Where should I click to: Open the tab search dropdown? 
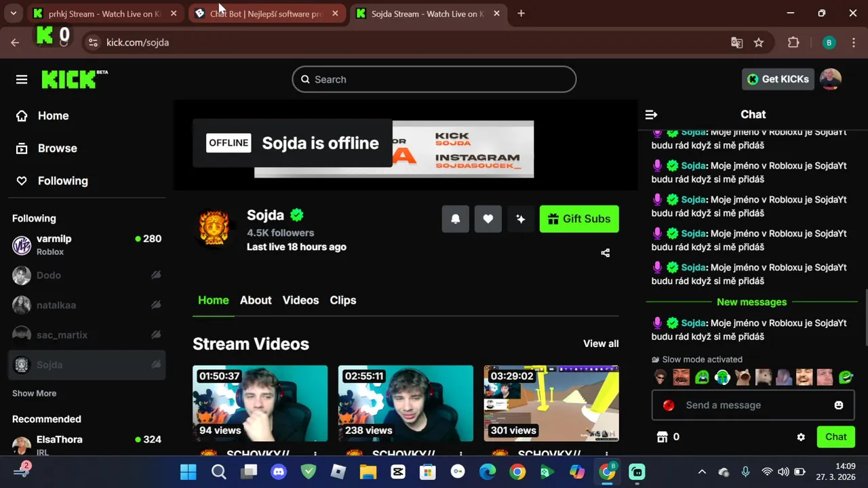click(14, 14)
